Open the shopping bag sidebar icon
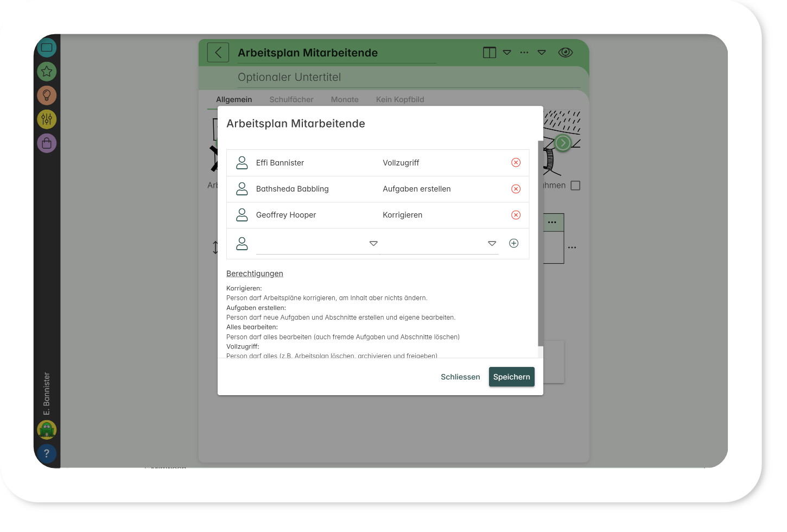This screenshot has height=532, width=787. tap(47, 143)
